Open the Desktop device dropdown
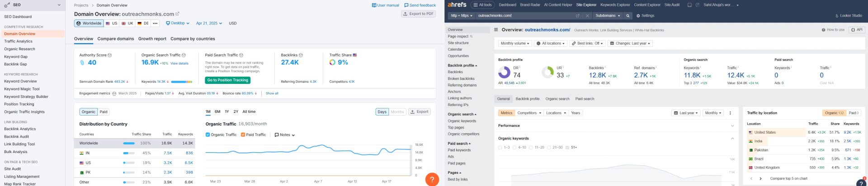Image resolution: width=868 pixels, height=186 pixels. pyautogui.click(x=178, y=23)
